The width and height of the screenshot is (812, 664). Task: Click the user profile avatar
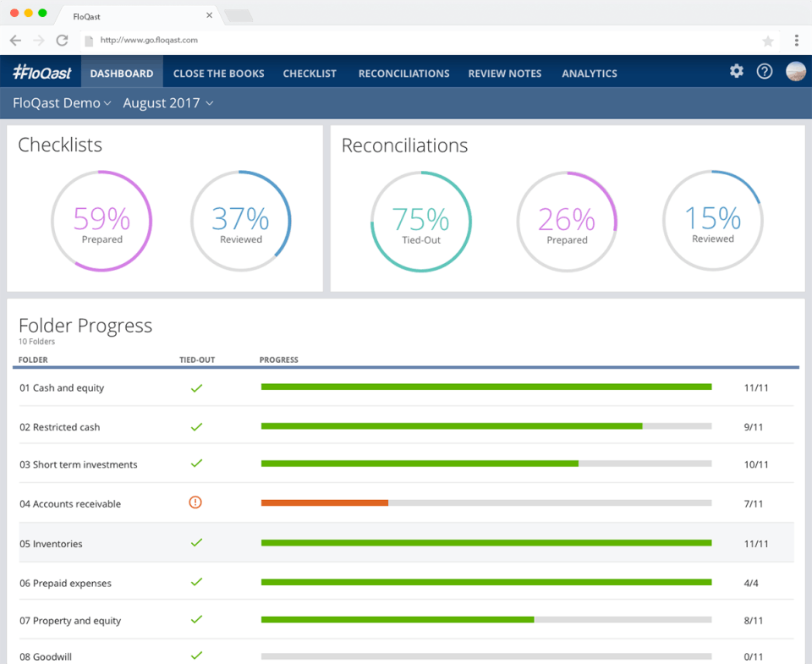point(795,72)
